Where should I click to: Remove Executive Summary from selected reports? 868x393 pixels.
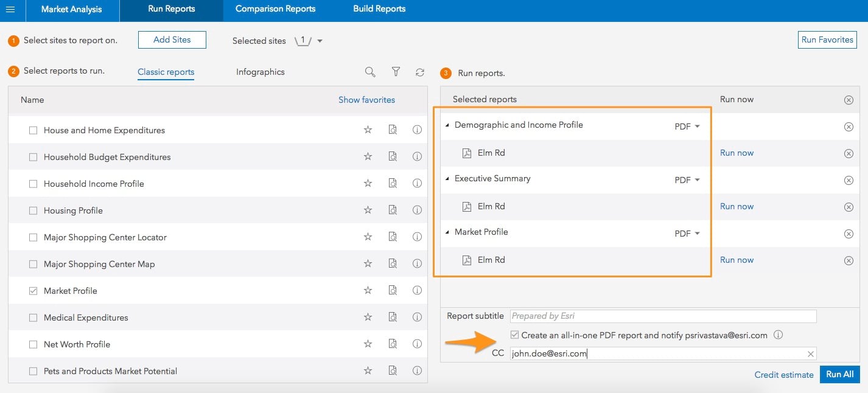click(849, 180)
